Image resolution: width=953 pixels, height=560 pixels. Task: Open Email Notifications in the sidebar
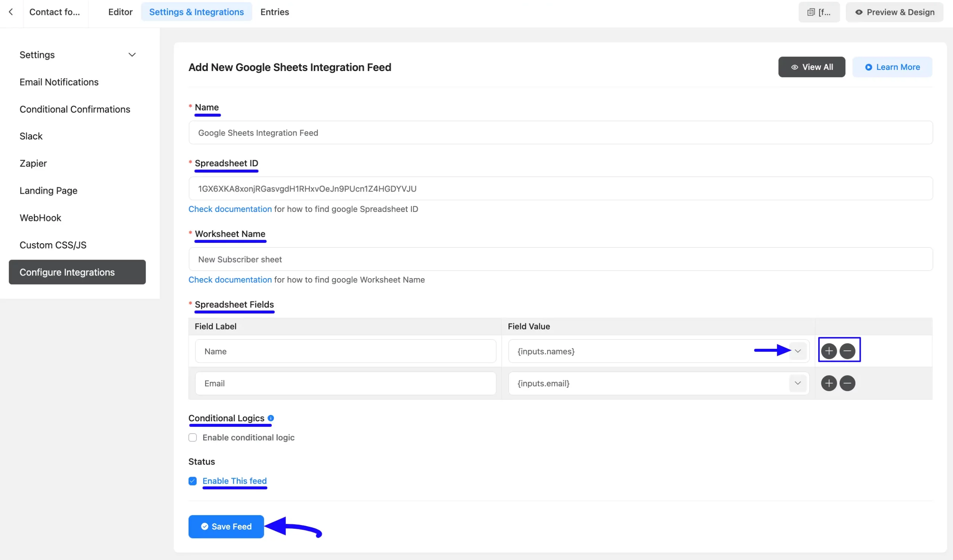point(59,82)
